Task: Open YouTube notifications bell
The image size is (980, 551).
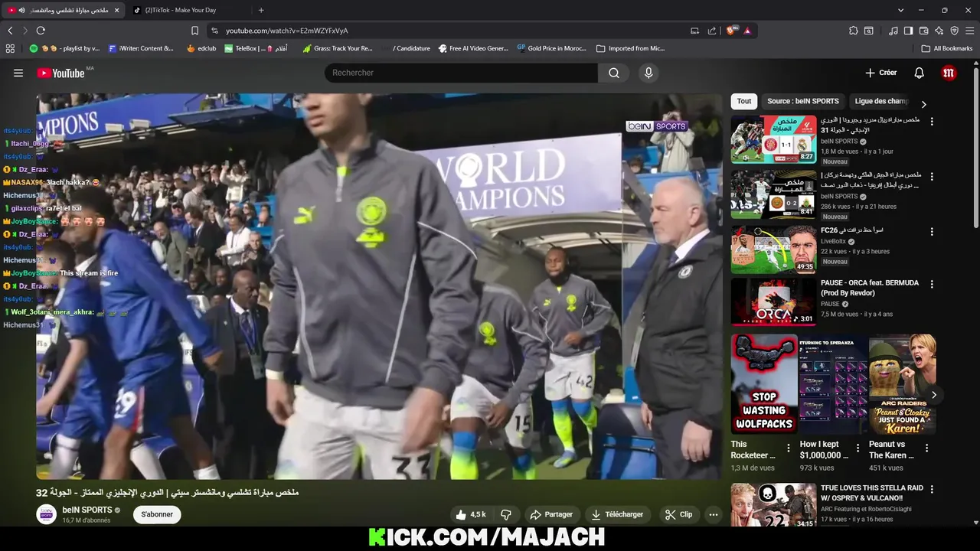Action: (x=919, y=73)
